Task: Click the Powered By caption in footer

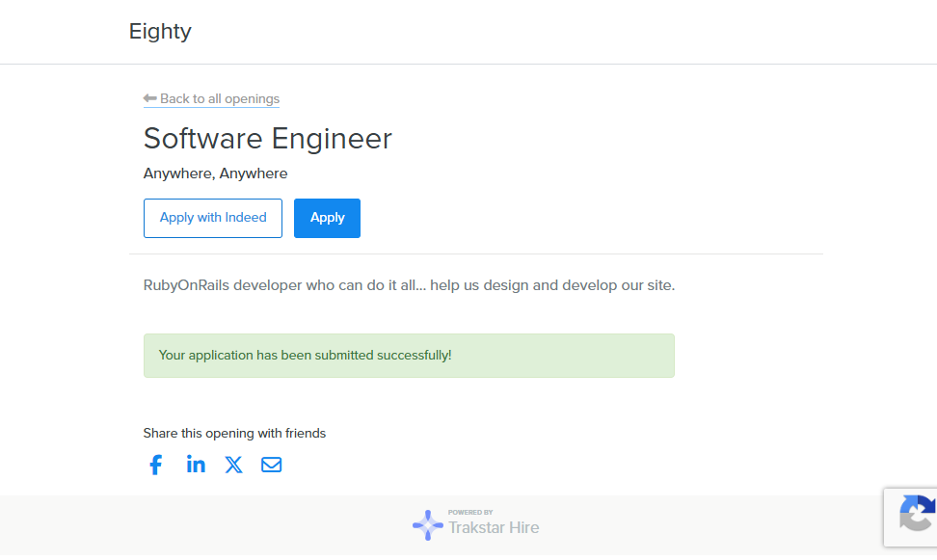Action: click(x=470, y=513)
